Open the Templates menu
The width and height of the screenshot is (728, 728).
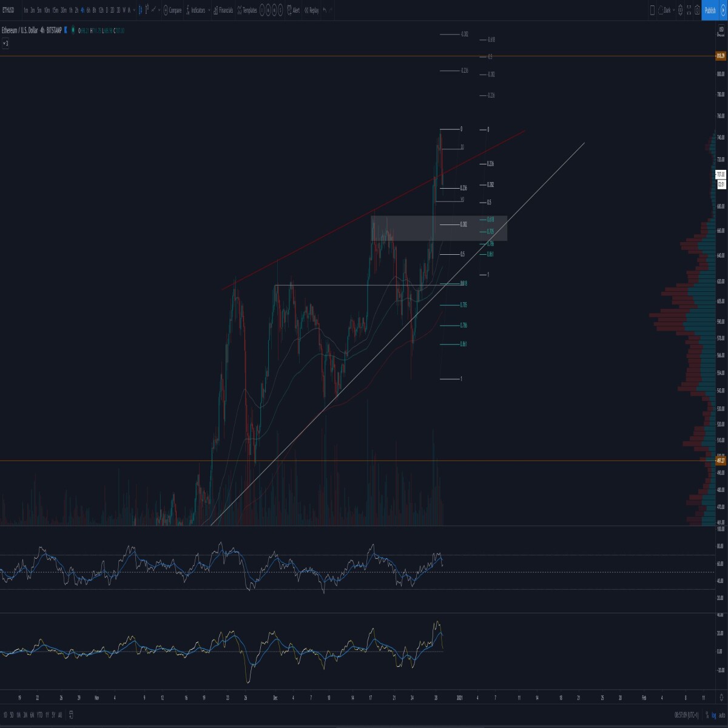[246, 10]
